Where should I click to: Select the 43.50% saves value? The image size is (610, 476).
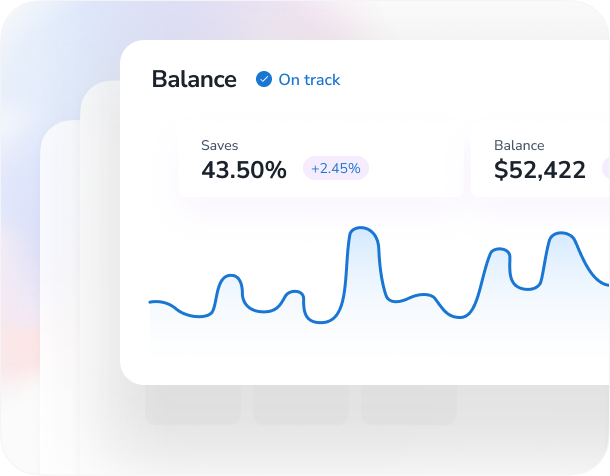click(244, 170)
